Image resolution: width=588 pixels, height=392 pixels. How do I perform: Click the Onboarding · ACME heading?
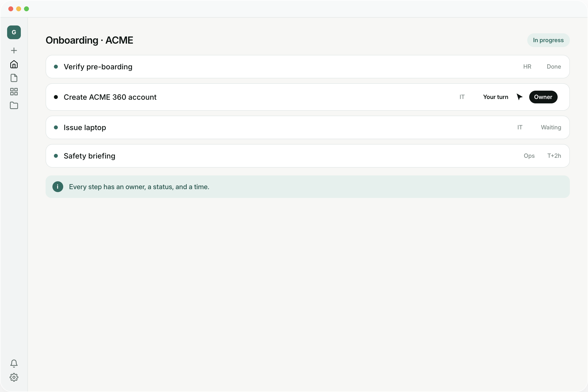click(x=89, y=40)
